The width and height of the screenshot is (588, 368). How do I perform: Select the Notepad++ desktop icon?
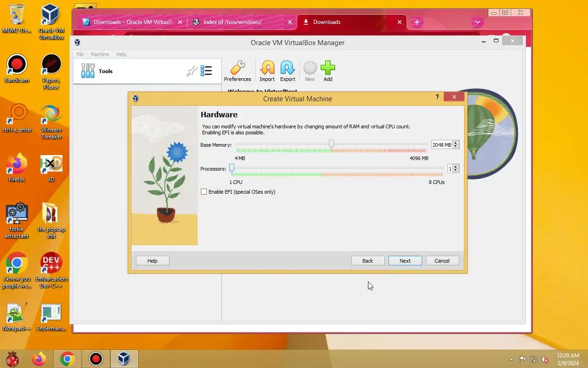coord(17,317)
